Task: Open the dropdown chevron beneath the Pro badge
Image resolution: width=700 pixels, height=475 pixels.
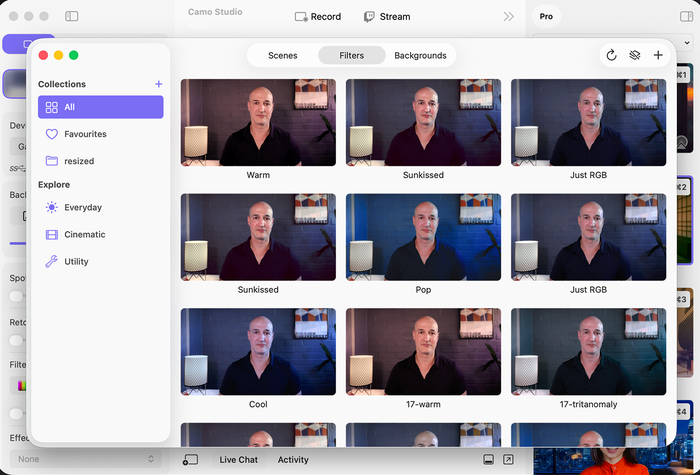Action: [x=687, y=43]
